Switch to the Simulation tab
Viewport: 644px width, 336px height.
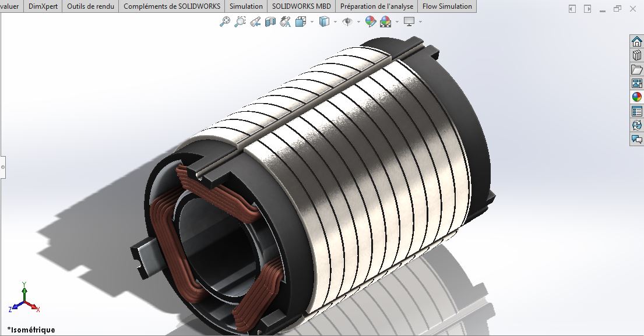(x=246, y=6)
